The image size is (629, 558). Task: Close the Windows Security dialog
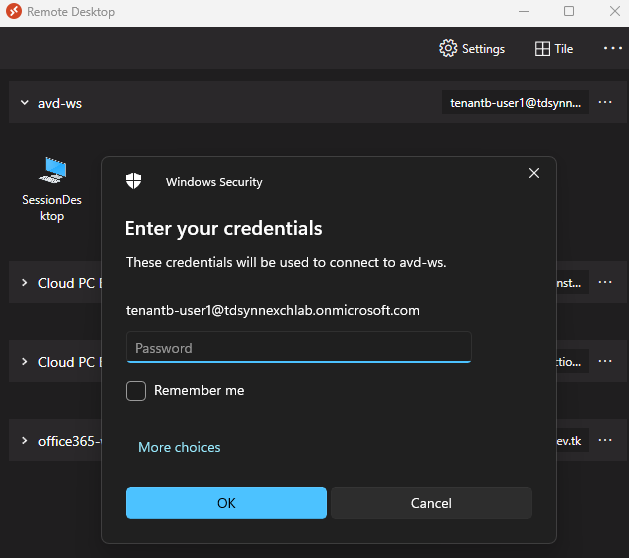[x=534, y=173]
